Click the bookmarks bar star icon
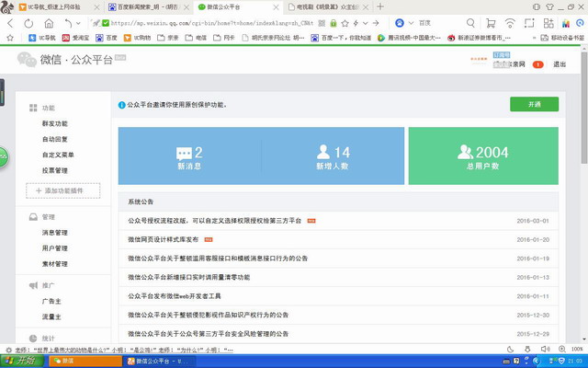The image size is (588, 368). (x=10, y=38)
